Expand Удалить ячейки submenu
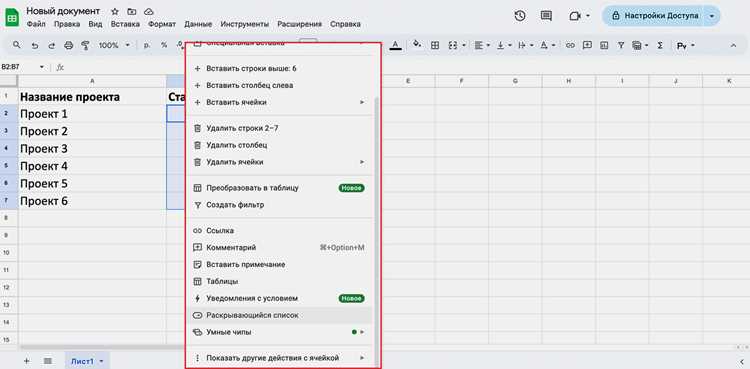The width and height of the screenshot is (750, 369). (279, 162)
